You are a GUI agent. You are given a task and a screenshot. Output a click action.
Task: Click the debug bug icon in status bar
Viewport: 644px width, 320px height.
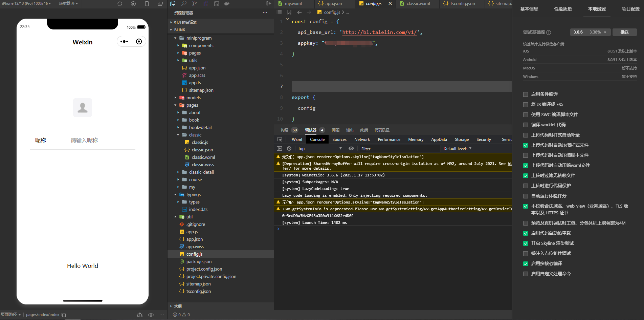click(140, 315)
